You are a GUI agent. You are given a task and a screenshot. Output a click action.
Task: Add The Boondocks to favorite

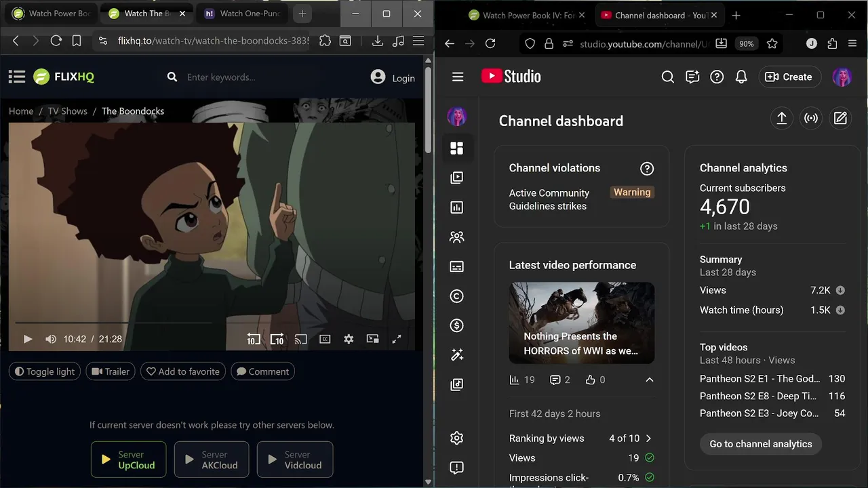click(183, 371)
